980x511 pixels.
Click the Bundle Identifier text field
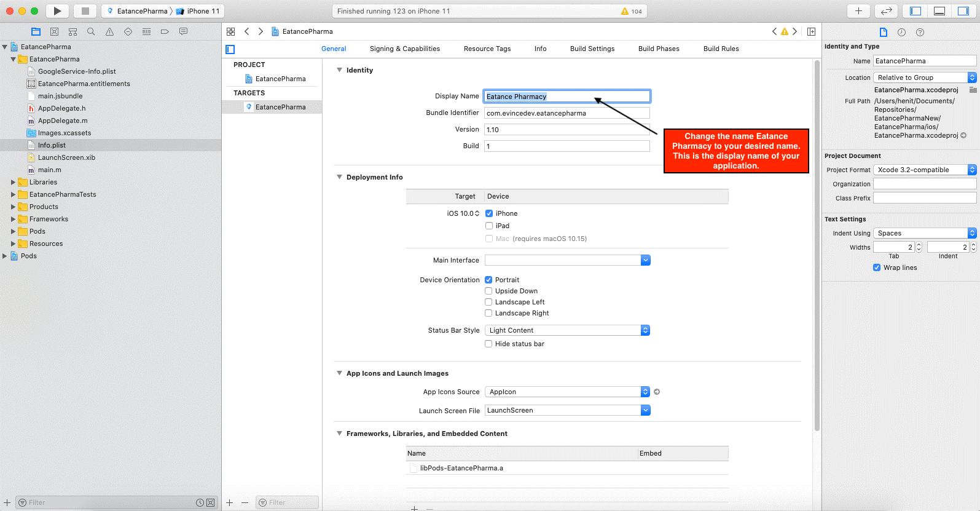[x=566, y=113]
